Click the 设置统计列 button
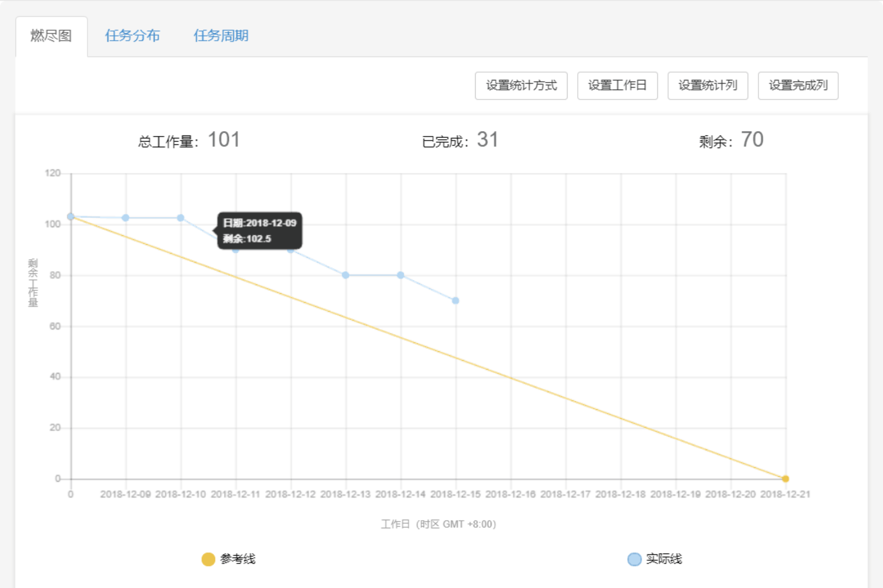Screen dimensions: 883x588 (708, 86)
